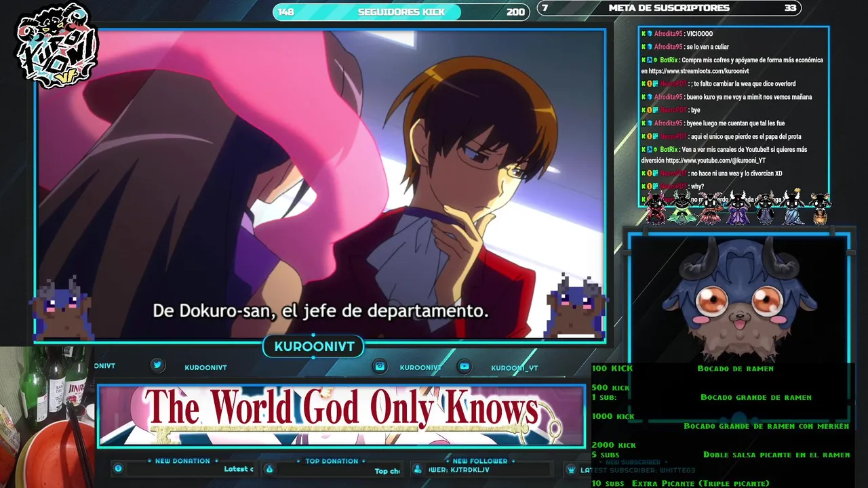Click the '33' subscriber goal number
The height and width of the screenshot is (488, 868).
[x=790, y=7]
